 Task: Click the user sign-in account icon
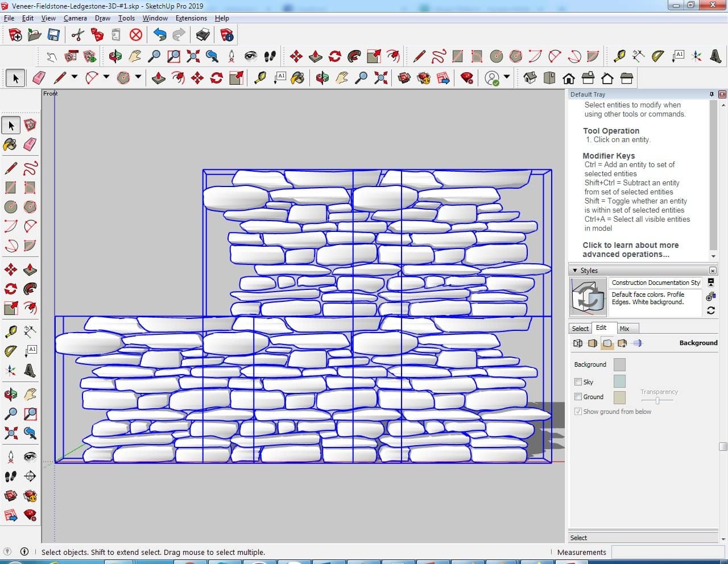[492, 78]
